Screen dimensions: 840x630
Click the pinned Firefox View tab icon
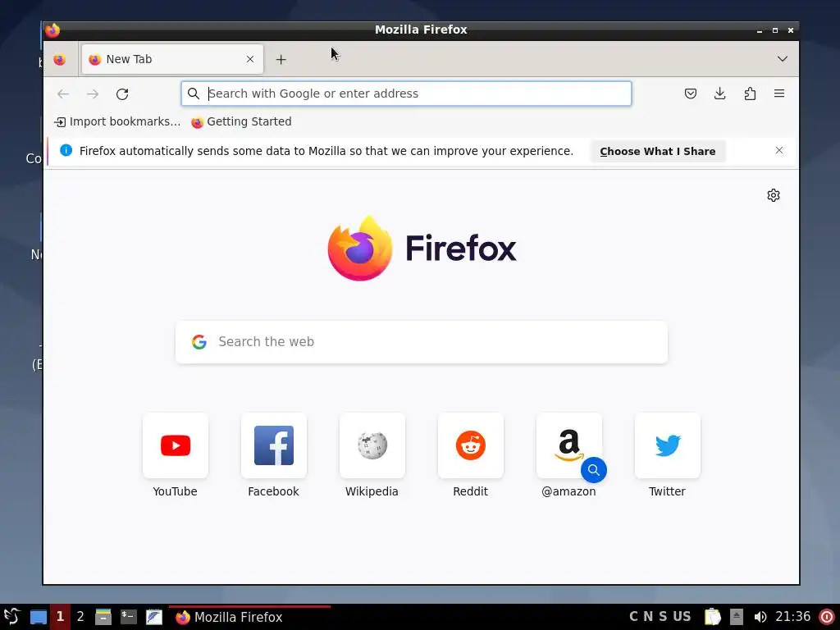(59, 59)
